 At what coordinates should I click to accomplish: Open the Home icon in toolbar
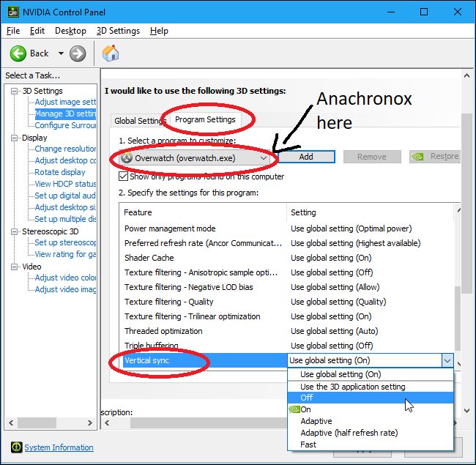pyautogui.click(x=111, y=53)
